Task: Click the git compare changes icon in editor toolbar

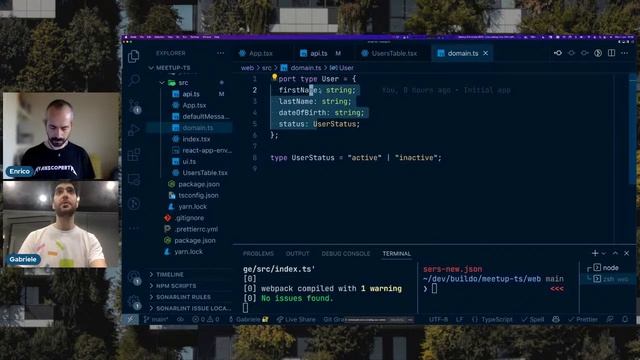Action: 558,53
